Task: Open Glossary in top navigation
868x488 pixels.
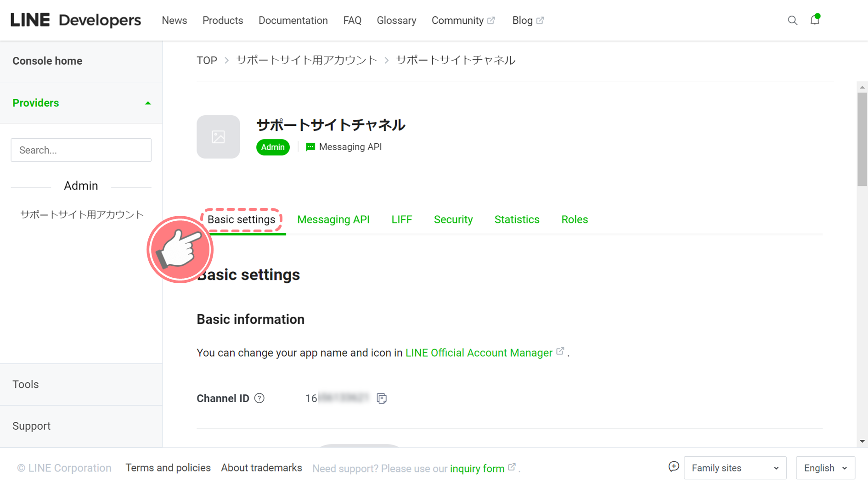Action: 396,21
